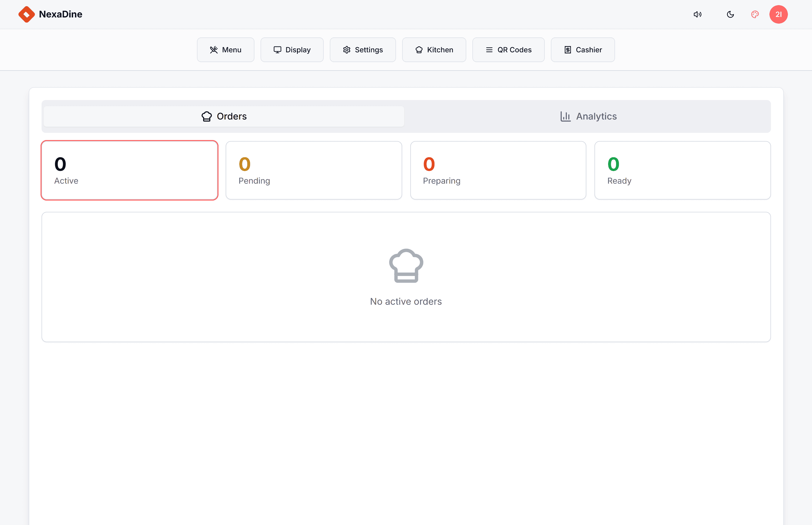Screen dimensions: 812x525
Task: Open the QR Codes page button
Action: click(x=508, y=50)
